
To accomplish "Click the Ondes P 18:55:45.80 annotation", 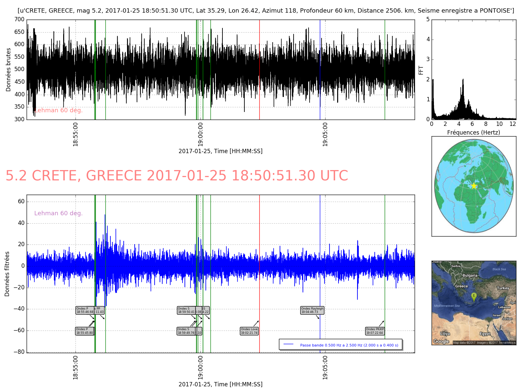I will click(84, 331).
